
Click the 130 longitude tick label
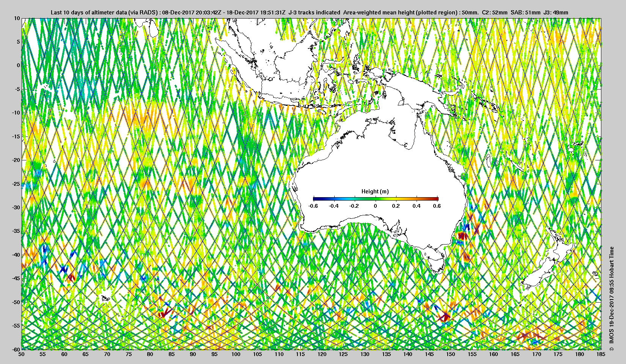365,355
